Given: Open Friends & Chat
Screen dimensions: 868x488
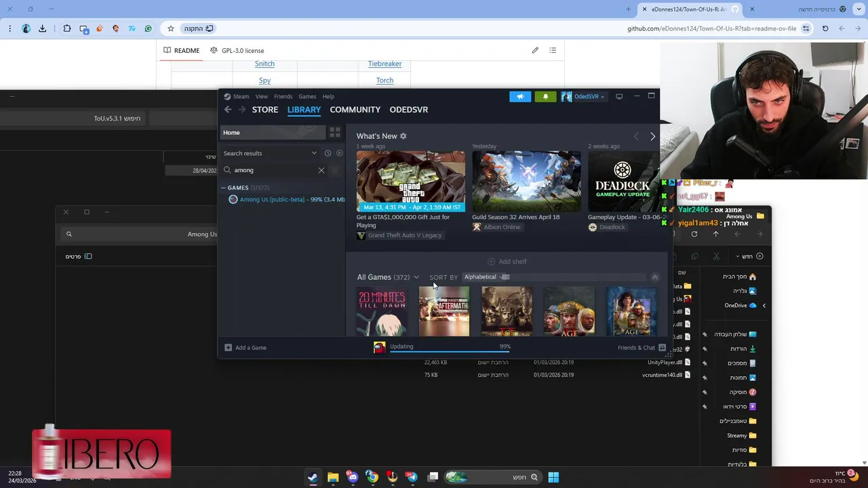Looking at the screenshot, I should tap(642, 348).
